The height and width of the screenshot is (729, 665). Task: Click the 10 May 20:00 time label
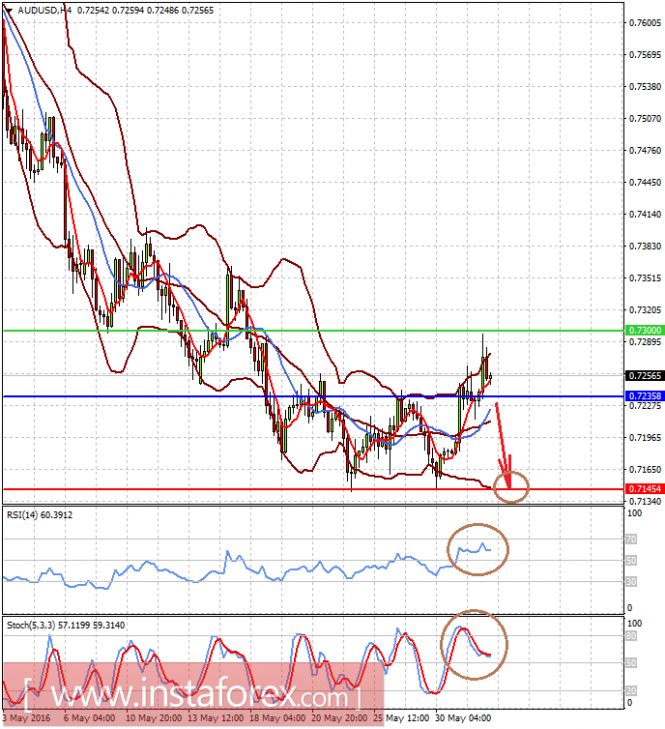click(x=153, y=718)
